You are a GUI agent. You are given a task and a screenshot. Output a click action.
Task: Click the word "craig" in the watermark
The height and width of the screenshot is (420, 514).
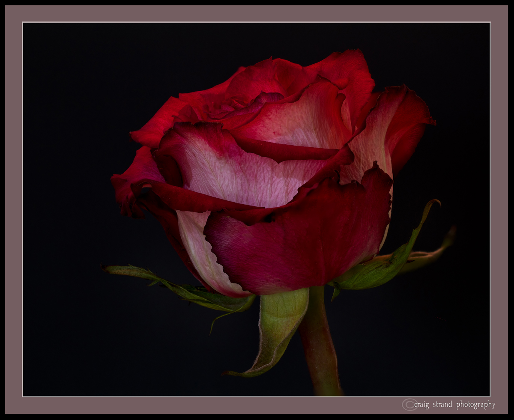tap(421, 405)
